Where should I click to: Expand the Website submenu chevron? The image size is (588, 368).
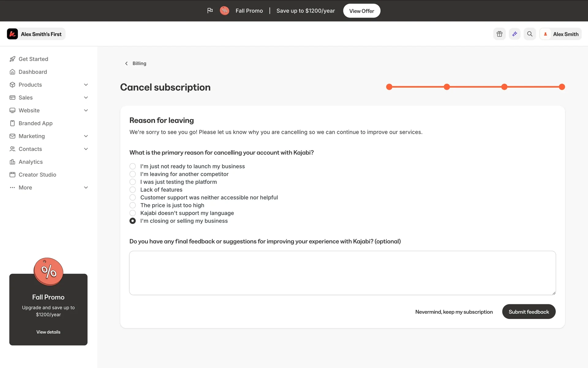[x=86, y=110]
